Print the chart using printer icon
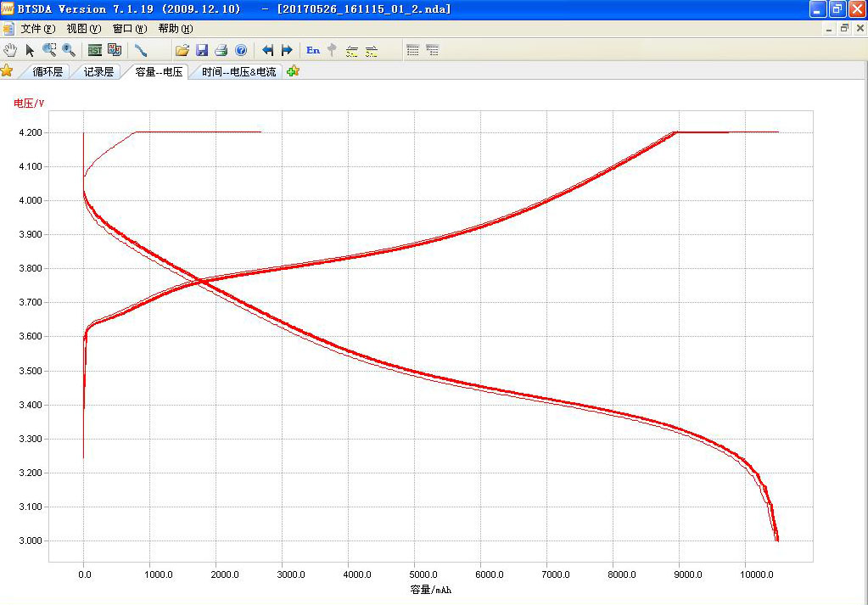 [x=221, y=50]
